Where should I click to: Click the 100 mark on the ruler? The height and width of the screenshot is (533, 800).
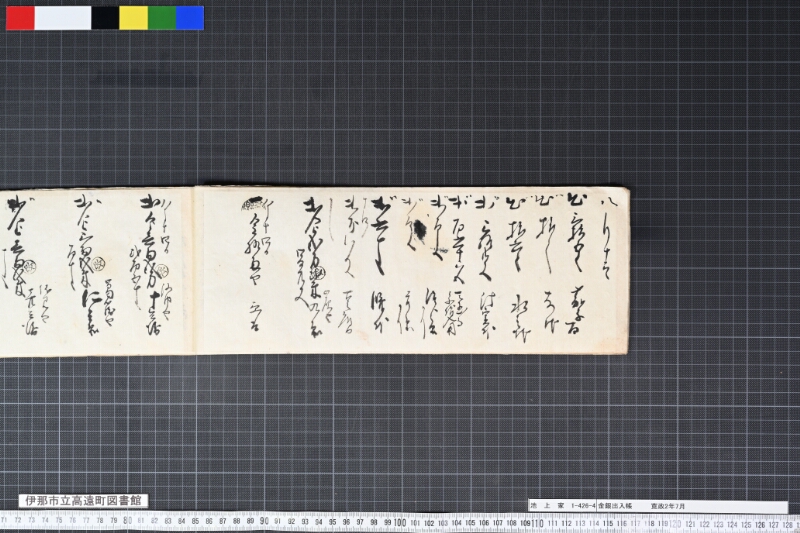tap(399, 522)
